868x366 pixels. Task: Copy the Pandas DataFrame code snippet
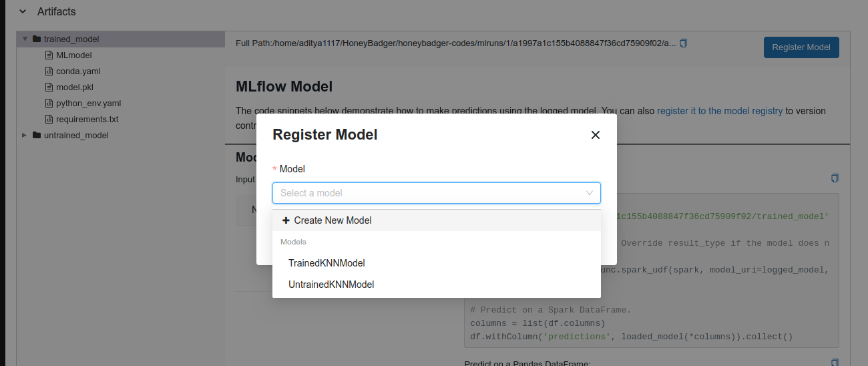pos(835,362)
